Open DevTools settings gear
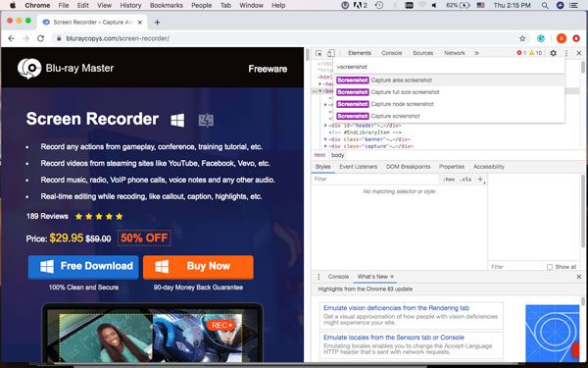The image size is (588, 368). (x=553, y=53)
